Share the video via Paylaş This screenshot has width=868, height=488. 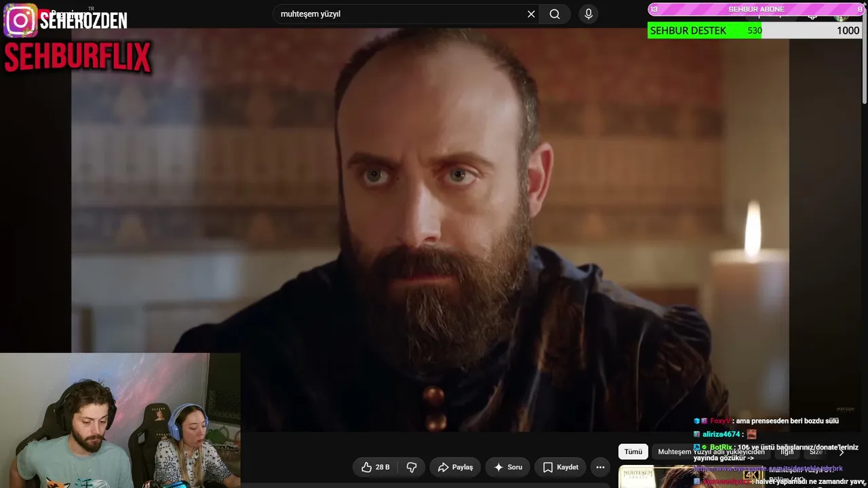click(455, 467)
